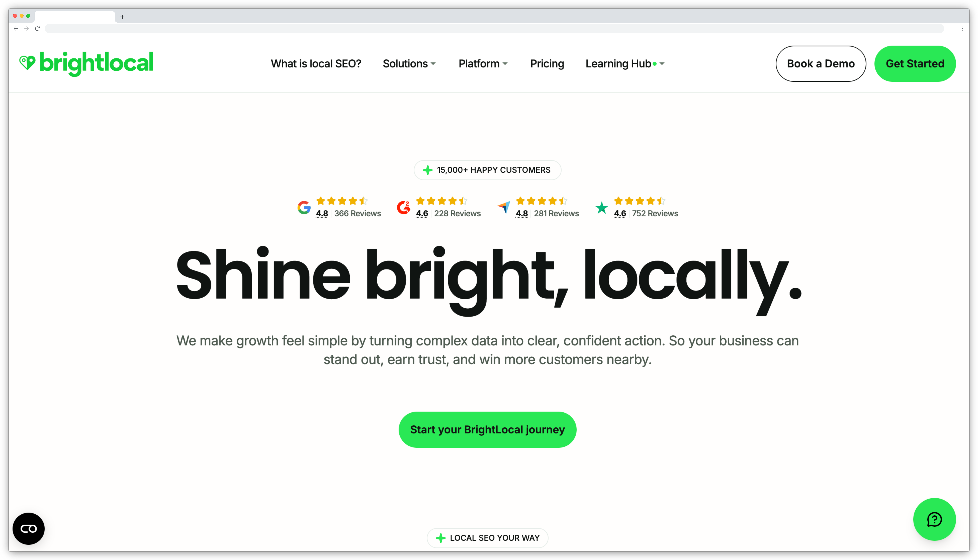Click the star rating above 281 Reviews

(x=542, y=200)
